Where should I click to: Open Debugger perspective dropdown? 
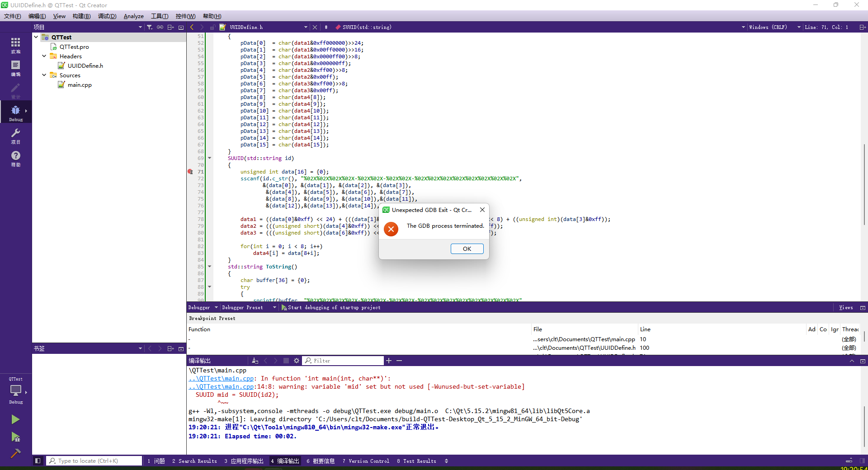(x=216, y=307)
